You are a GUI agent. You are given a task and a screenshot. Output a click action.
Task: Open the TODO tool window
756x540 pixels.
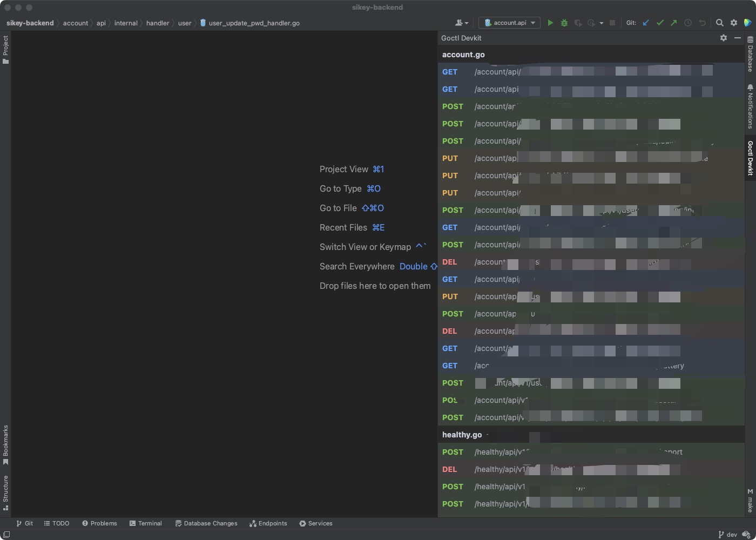pos(57,523)
